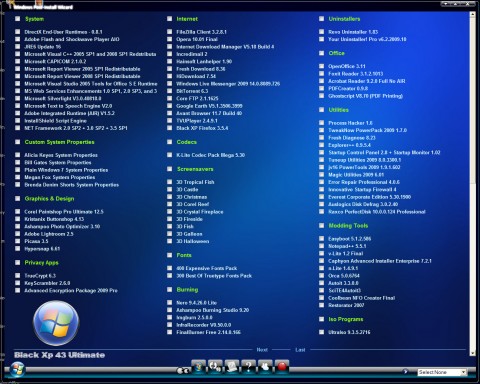Image resolution: width=480 pixels, height=384 pixels.
Task: Click the scrollbar down arrow
Action: click(x=472, y=353)
